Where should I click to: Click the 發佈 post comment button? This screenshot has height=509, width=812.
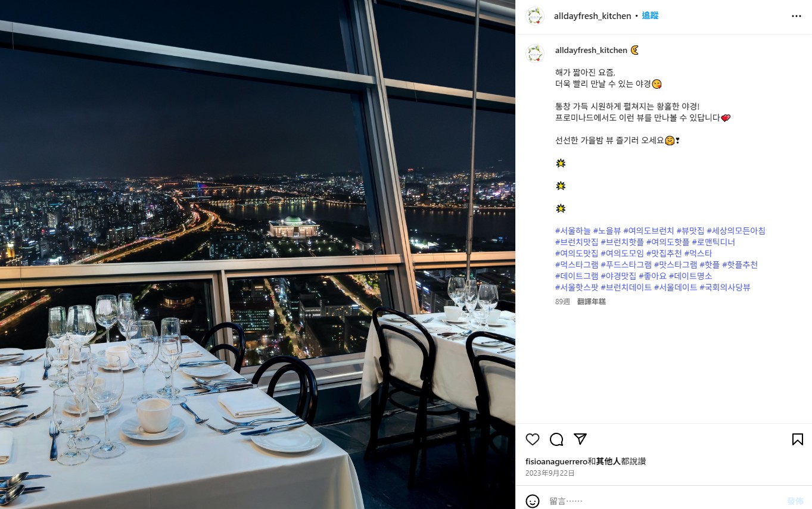click(795, 501)
